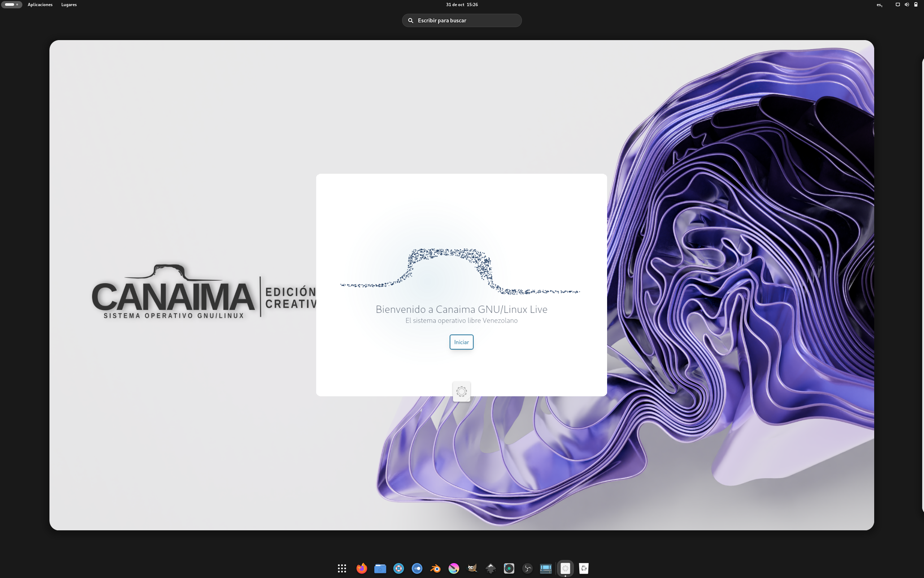Click the Activities workspace indicator pill
The width and height of the screenshot is (924, 578).
coord(12,5)
